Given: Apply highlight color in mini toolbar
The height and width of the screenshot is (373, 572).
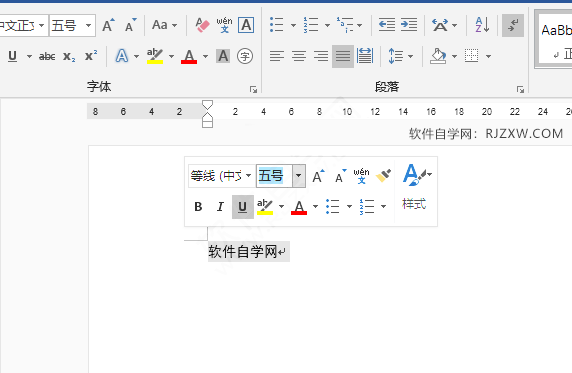Looking at the screenshot, I should point(265,207).
